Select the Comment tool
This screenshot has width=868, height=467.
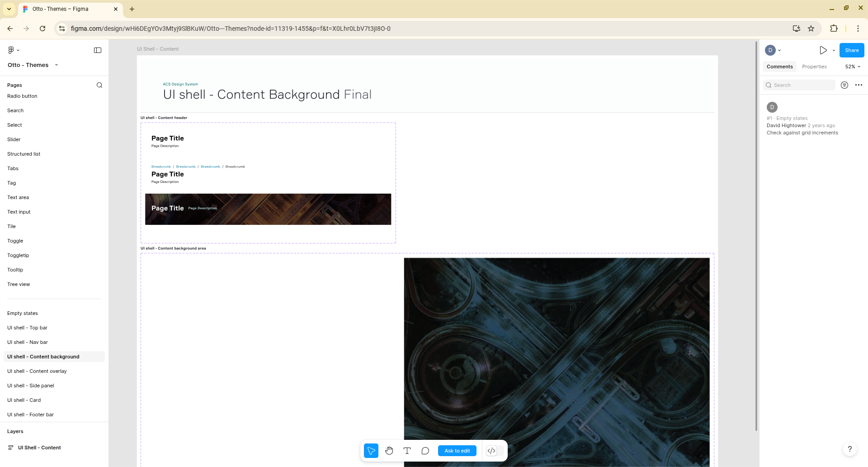coord(425,451)
